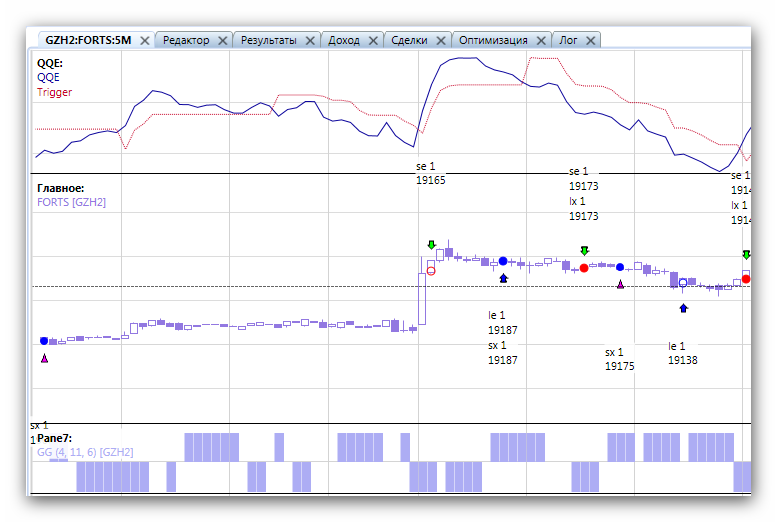Click the QQE: pane title
Image resolution: width=777 pixels, height=522 pixels.
coord(50,63)
